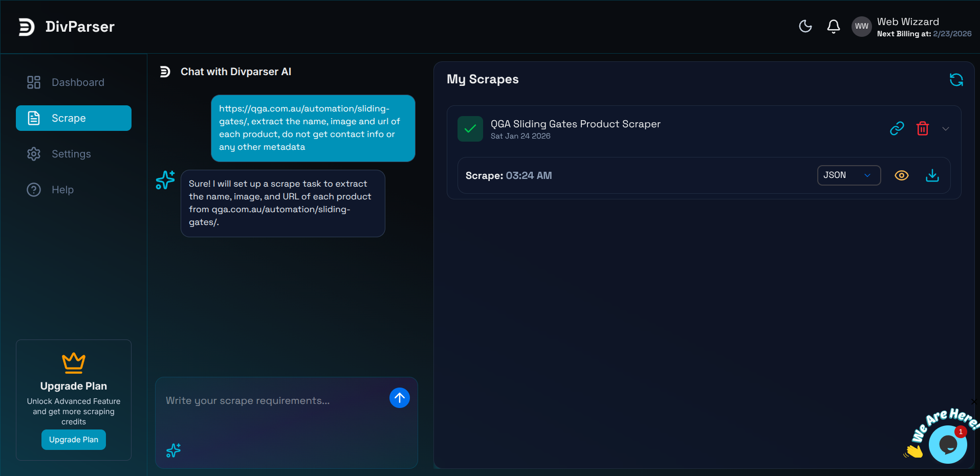
Task: Click the AI sparkle icon below the input
Action: [173, 450]
